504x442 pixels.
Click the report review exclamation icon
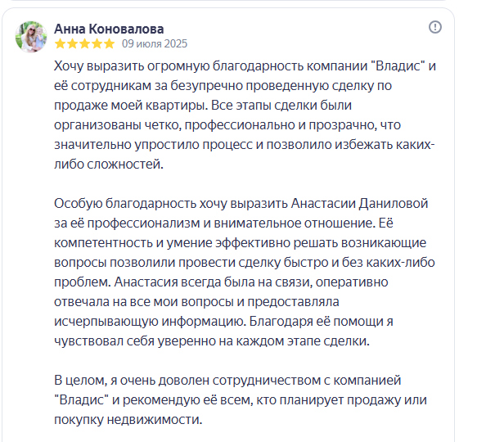435,27
